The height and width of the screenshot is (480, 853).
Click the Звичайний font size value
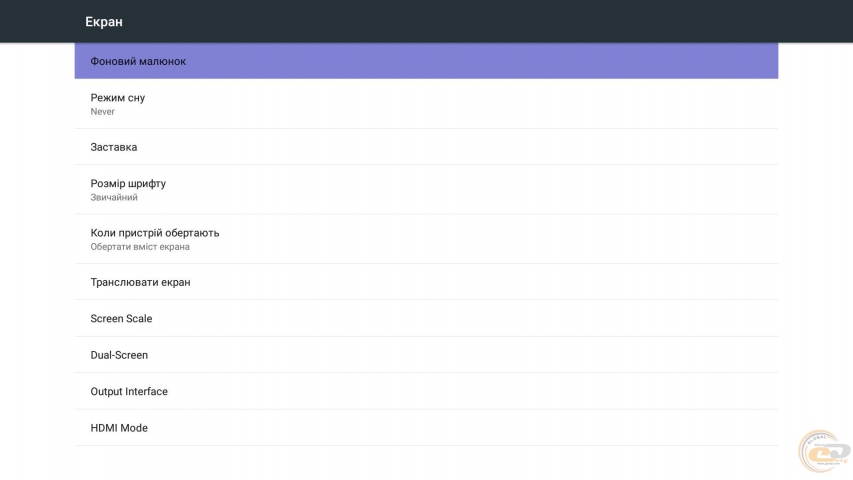(114, 198)
